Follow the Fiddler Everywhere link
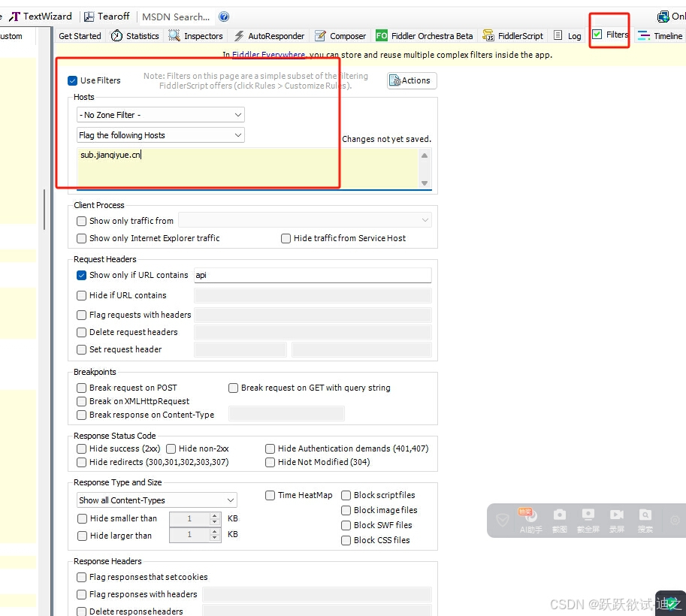Viewport: 686px width, 616px height. [x=268, y=55]
